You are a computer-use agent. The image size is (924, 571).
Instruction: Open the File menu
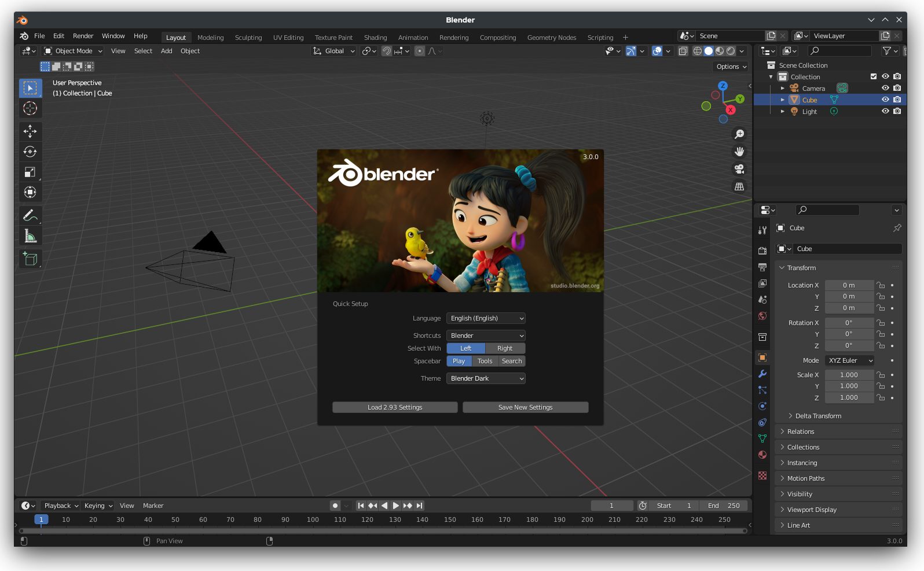click(x=39, y=36)
